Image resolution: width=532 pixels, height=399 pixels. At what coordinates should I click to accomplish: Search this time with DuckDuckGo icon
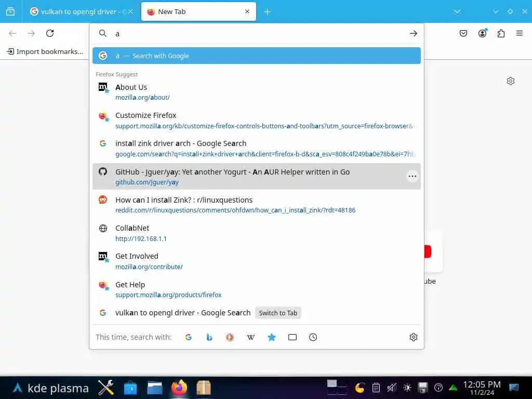click(230, 337)
